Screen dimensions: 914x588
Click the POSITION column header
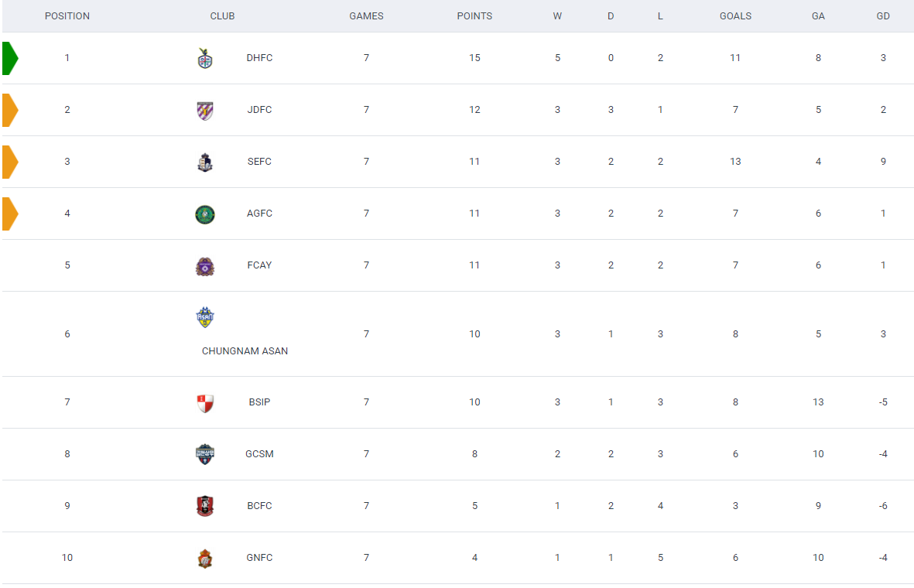pyautogui.click(x=67, y=16)
